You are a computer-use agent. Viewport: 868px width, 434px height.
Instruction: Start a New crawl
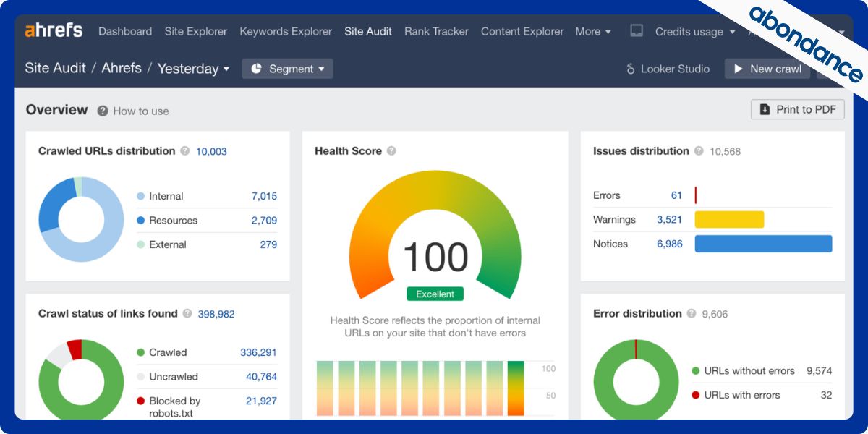point(768,69)
